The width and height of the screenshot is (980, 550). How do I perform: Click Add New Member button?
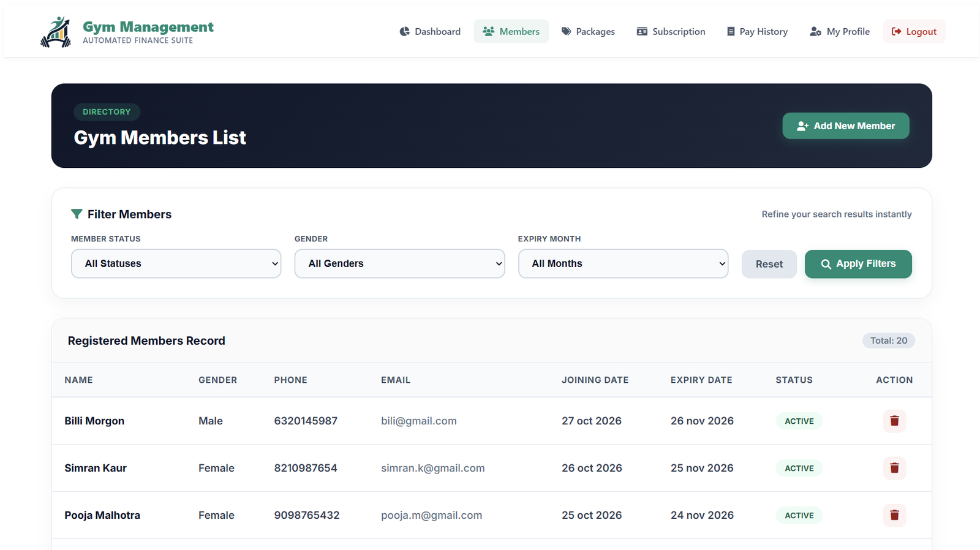pos(845,126)
